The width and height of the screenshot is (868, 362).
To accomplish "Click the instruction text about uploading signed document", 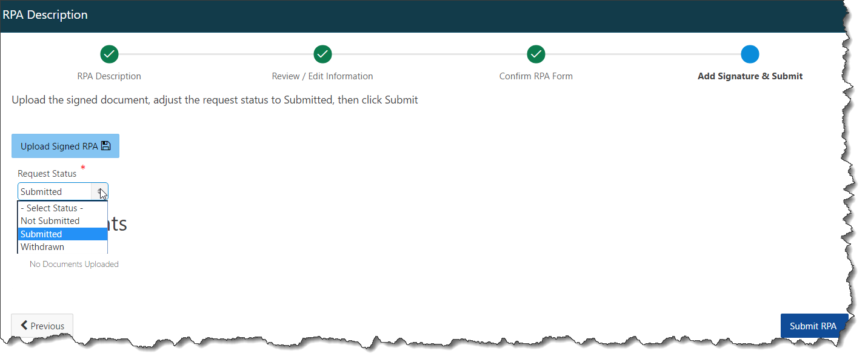I will 215,100.
